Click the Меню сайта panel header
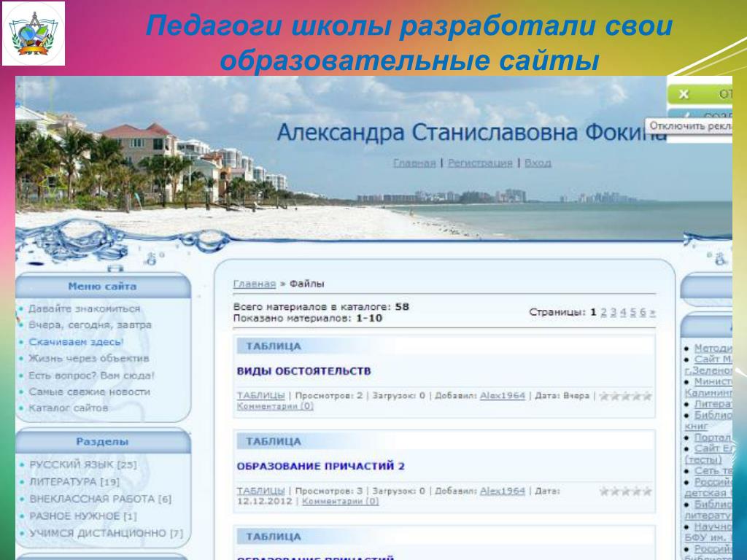The height and width of the screenshot is (560, 747). coord(102,287)
